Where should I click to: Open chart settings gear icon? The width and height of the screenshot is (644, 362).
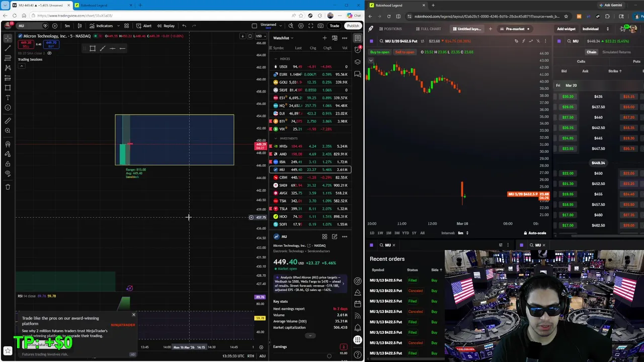pyautogui.click(x=301, y=26)
